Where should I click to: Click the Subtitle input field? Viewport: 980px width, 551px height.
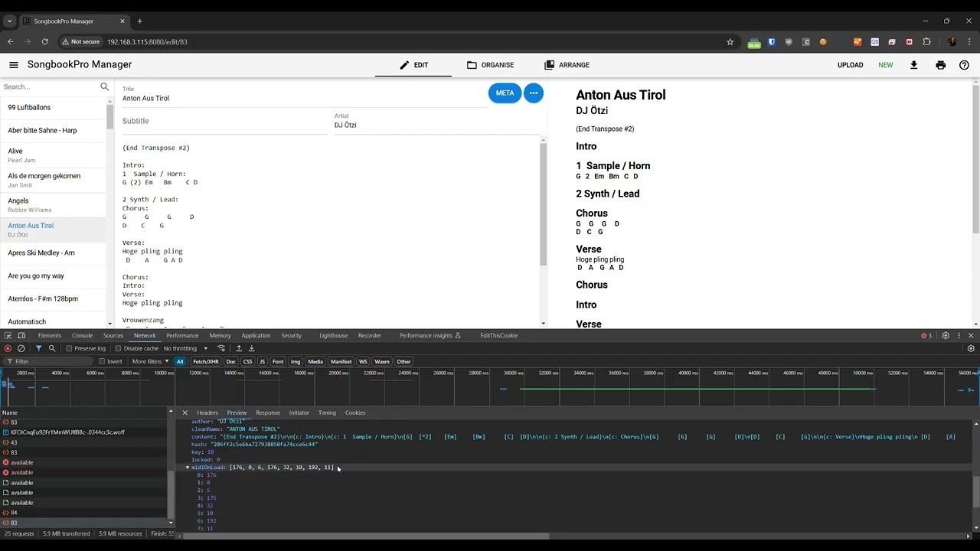[225, 121]
